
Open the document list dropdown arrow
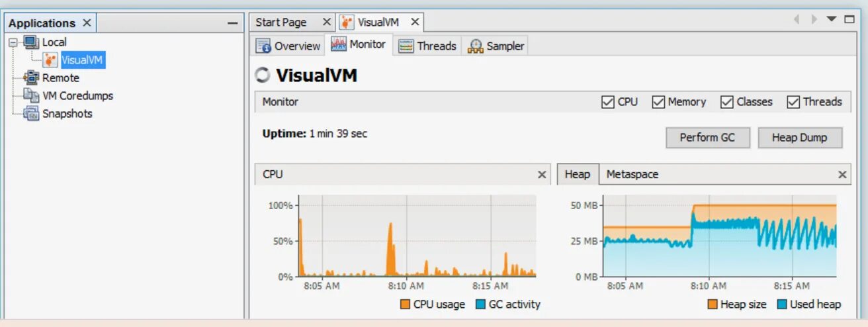tap(832, 19)
